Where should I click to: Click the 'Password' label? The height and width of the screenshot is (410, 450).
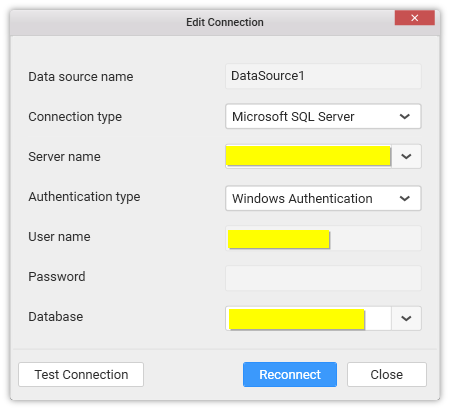57,277
